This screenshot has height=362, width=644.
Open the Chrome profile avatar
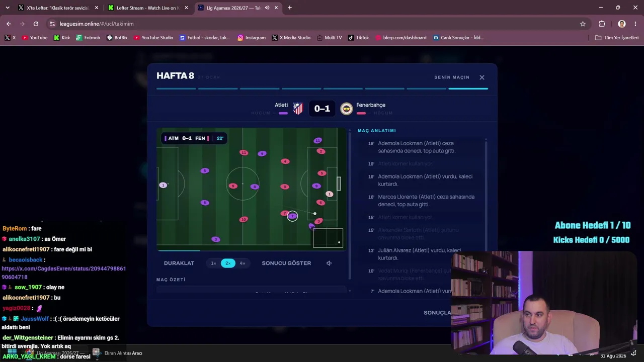[622, 24]
